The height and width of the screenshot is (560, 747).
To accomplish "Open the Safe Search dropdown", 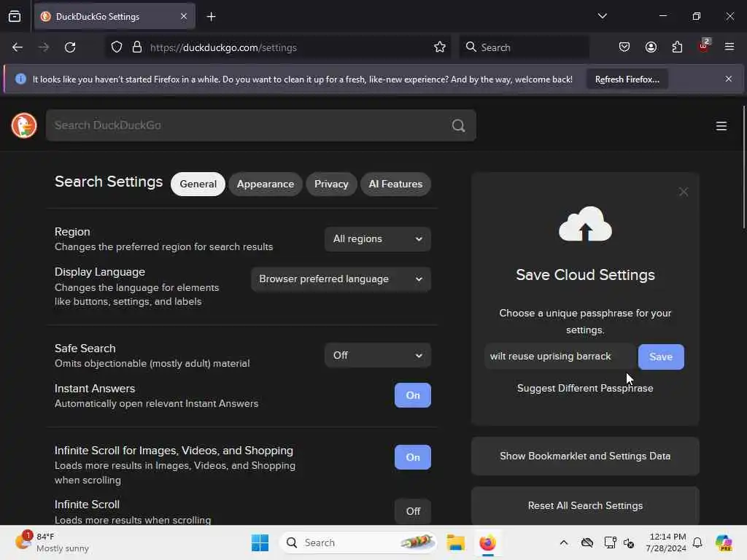I will (x=378, y=355).
